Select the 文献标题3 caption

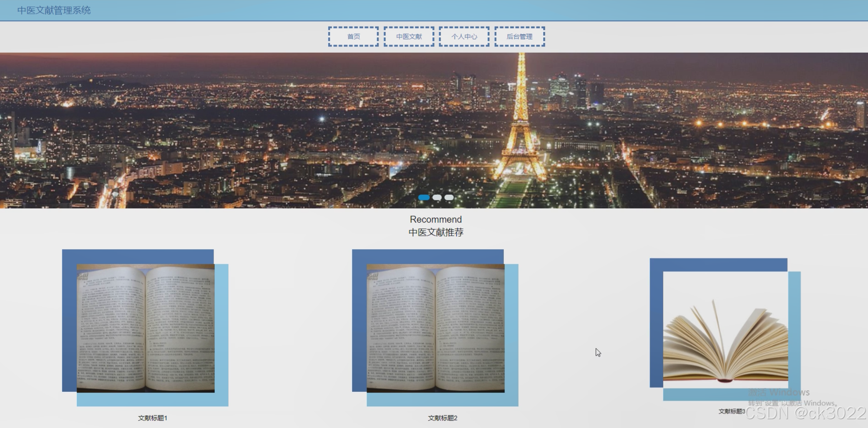pyautogui.click(x=732, y=411)
